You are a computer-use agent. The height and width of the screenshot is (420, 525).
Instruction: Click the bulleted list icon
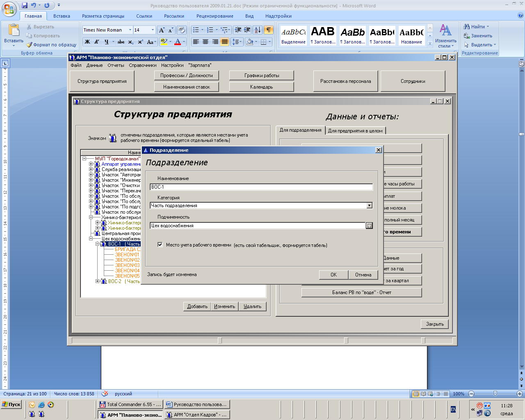(196, 30)
